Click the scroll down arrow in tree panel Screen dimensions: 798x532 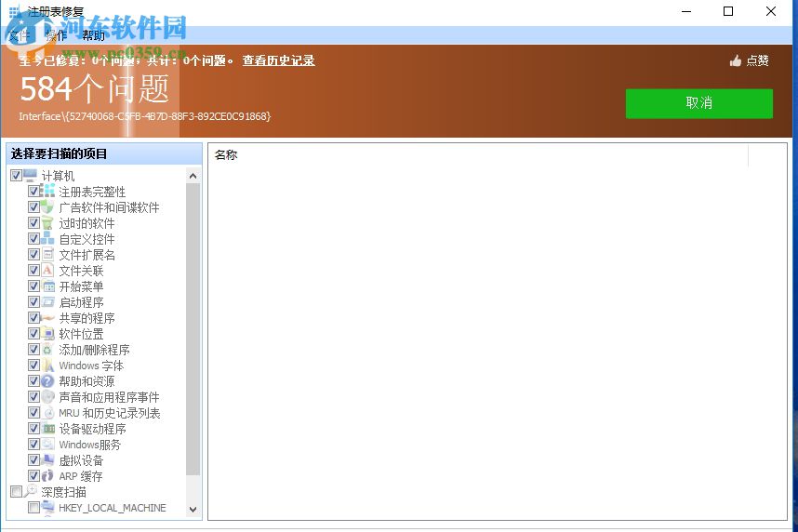point(193,509)
